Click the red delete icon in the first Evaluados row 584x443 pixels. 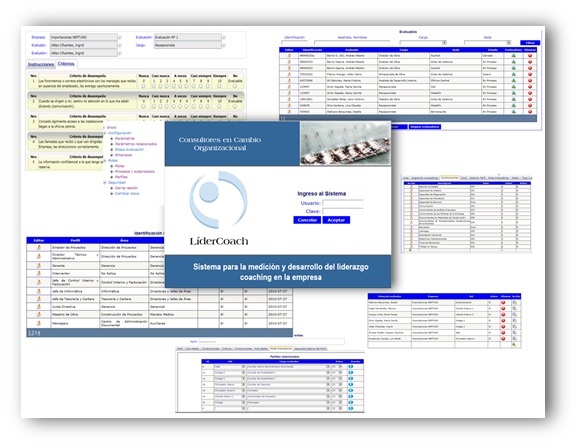530,56
